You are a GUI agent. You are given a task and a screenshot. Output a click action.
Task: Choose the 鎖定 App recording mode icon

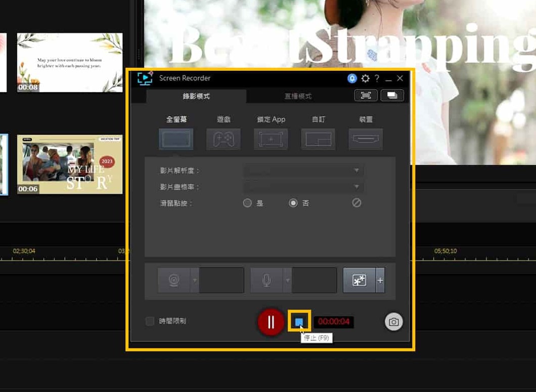tap(271, 139)
